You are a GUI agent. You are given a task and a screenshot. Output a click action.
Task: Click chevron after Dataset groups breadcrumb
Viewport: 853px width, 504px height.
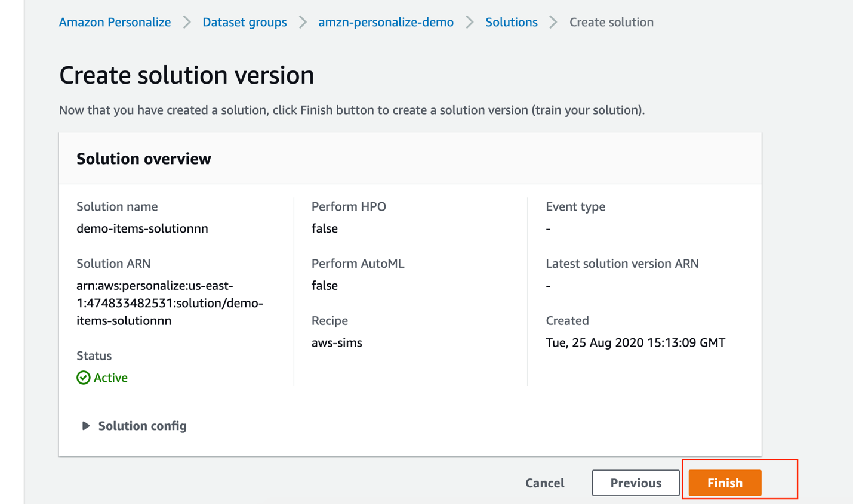[303, 22]
